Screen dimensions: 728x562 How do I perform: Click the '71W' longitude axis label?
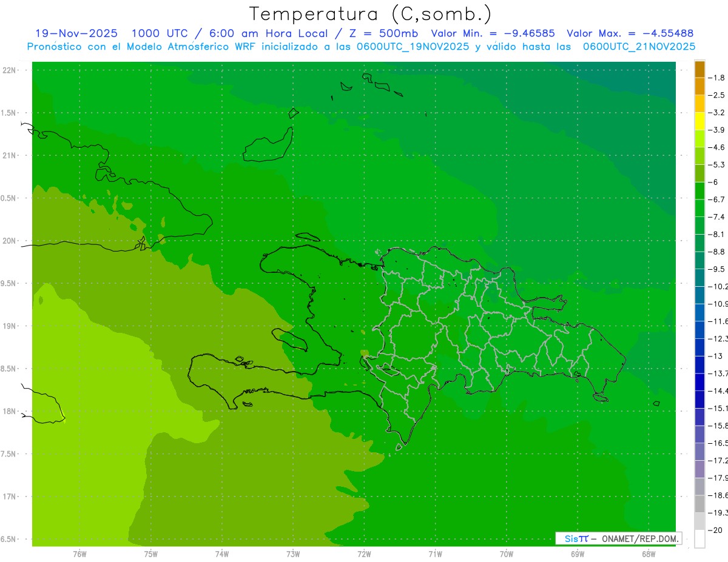tap(435, 554)
